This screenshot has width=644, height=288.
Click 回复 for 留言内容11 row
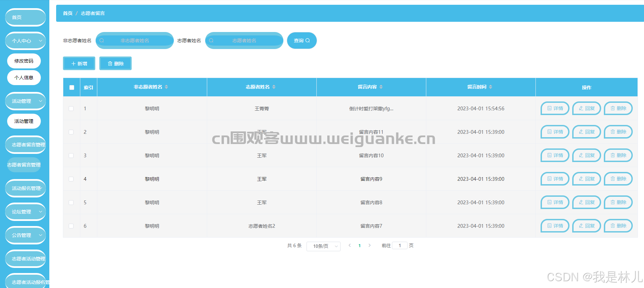(587, 132)
